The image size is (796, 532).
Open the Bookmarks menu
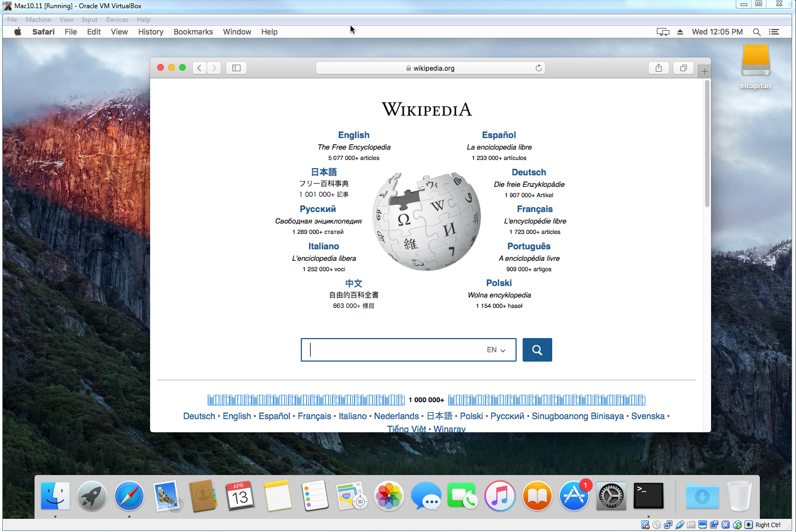tap(193, 32)
